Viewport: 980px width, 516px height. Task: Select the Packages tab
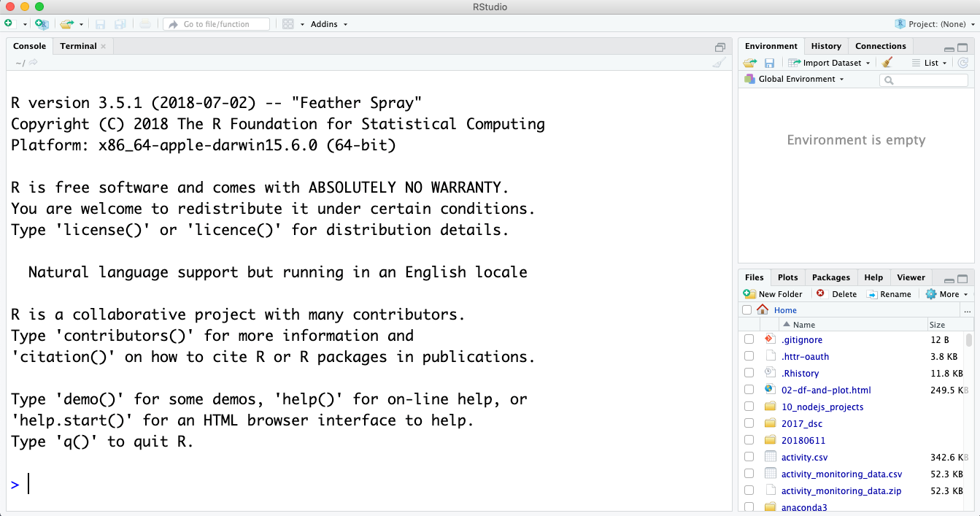[x=831, y=277]
